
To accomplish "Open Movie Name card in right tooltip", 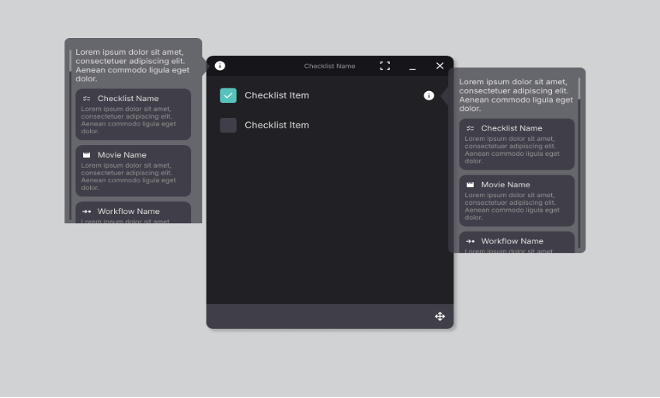I will click(x=516, y=201).
